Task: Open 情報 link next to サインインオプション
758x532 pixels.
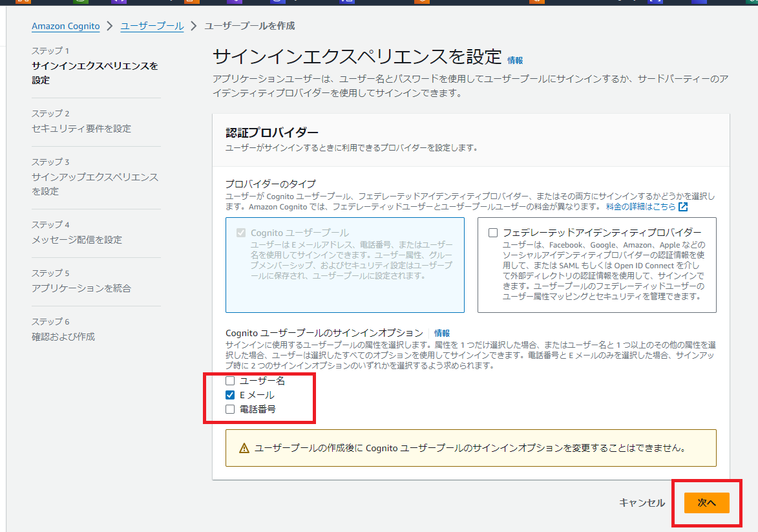Action: point(442,333)
